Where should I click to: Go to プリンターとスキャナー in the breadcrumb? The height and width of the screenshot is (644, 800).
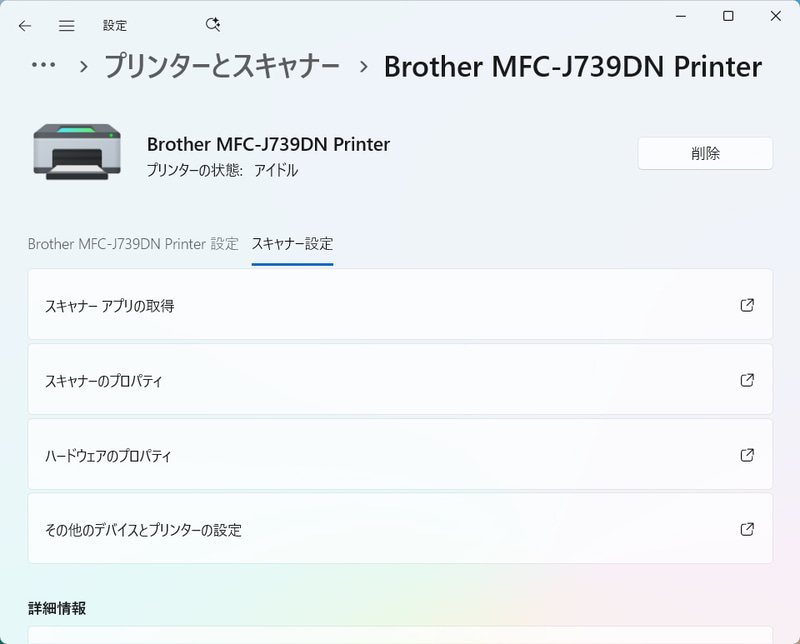tap(222, 67)
